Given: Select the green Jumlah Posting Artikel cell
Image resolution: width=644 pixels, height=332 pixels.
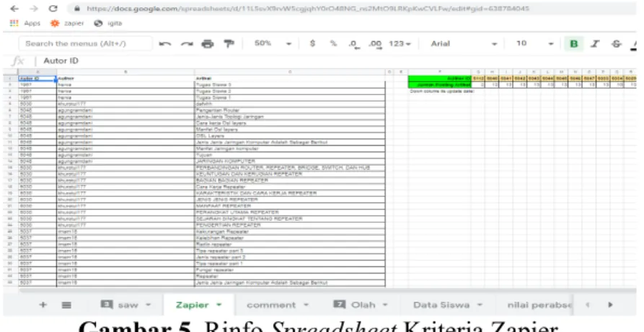Looking at the screenshot, I should (x=439, y=84).
